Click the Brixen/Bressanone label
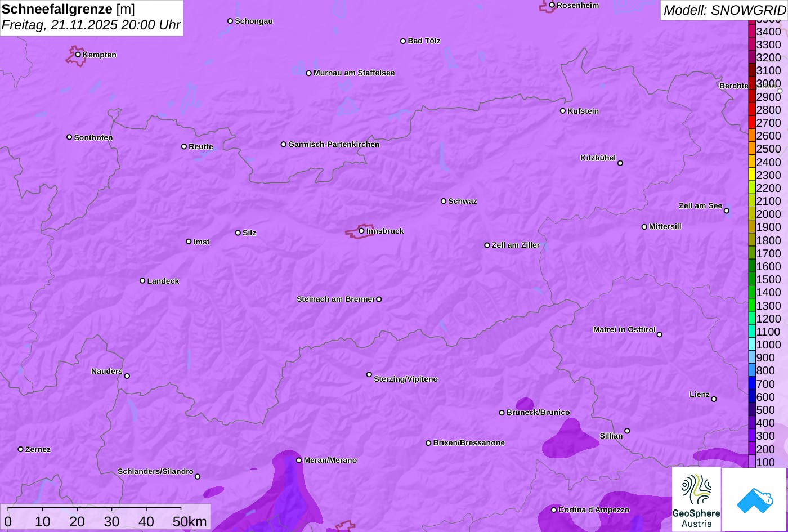The height and width of the screenshot is (532, 788). coord(469,442)
